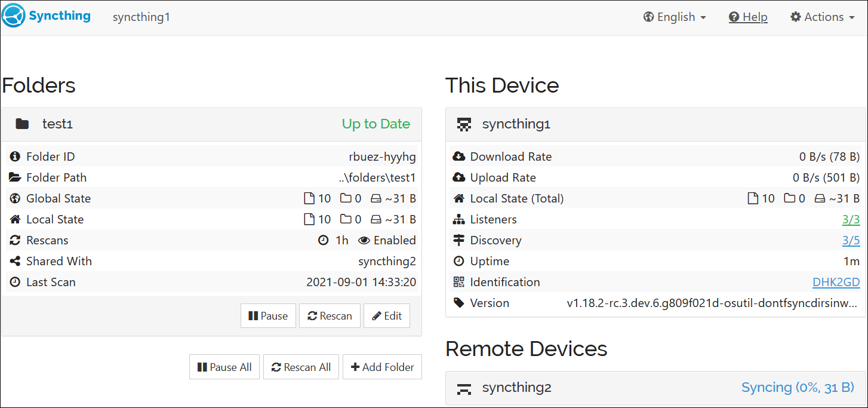Click the folder icon next to test1
The image size is (868, 408).
(22, 124)
